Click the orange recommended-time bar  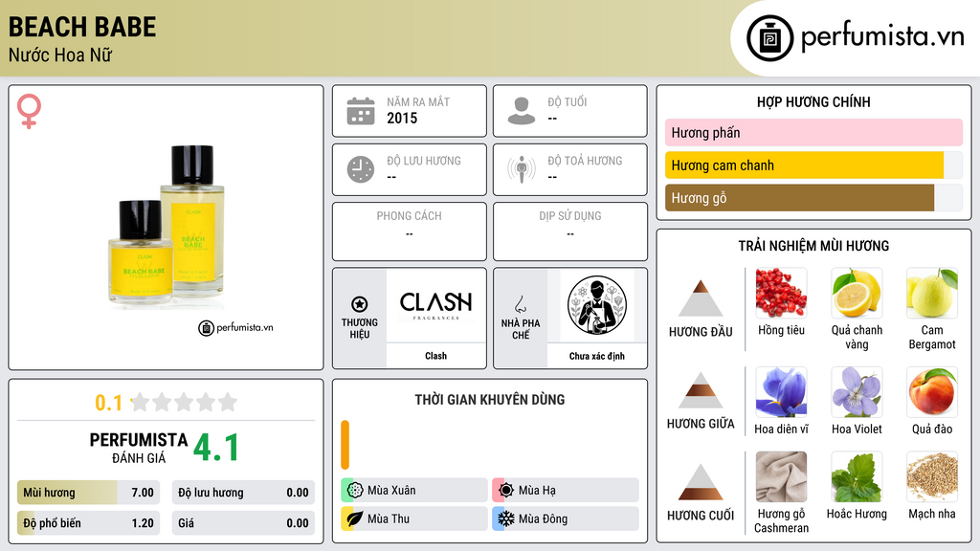click(345, 445)
